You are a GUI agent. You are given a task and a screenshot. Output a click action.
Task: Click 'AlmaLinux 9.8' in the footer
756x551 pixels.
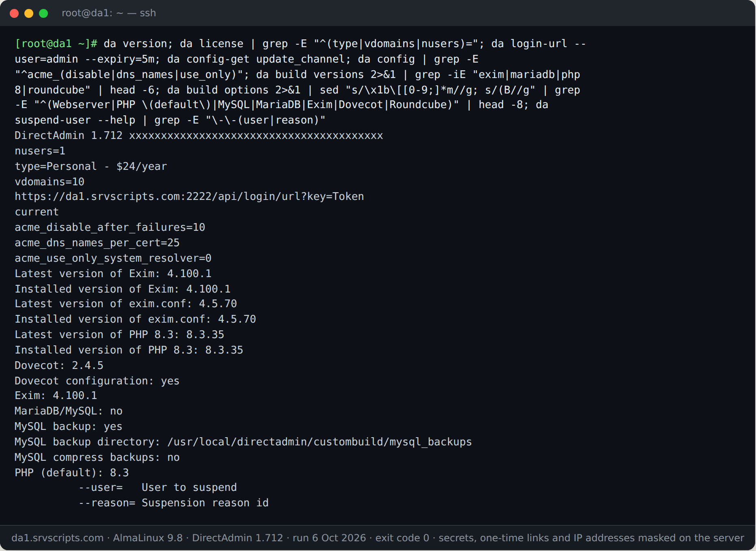(x=148, y=538)
